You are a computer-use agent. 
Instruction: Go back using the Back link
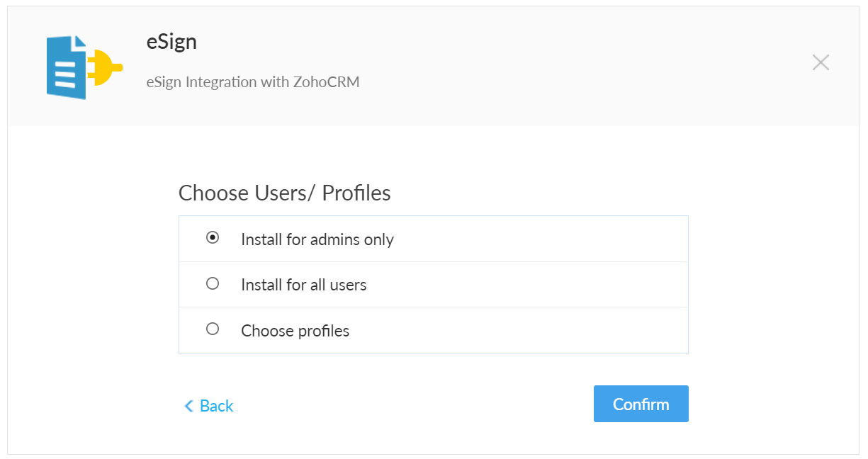pos(216,405)
